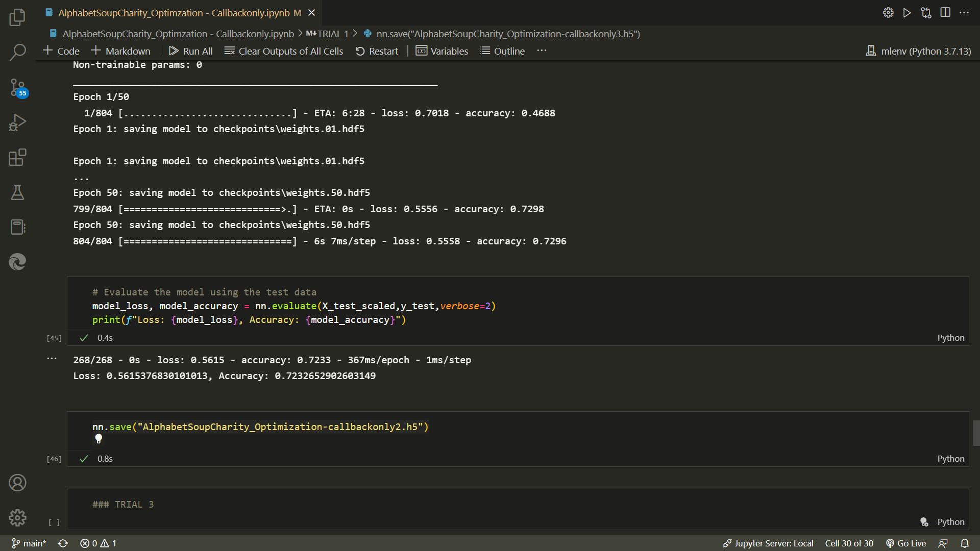Open the Testing flask view
980x551 pixels.
click(x=17, y=192)
